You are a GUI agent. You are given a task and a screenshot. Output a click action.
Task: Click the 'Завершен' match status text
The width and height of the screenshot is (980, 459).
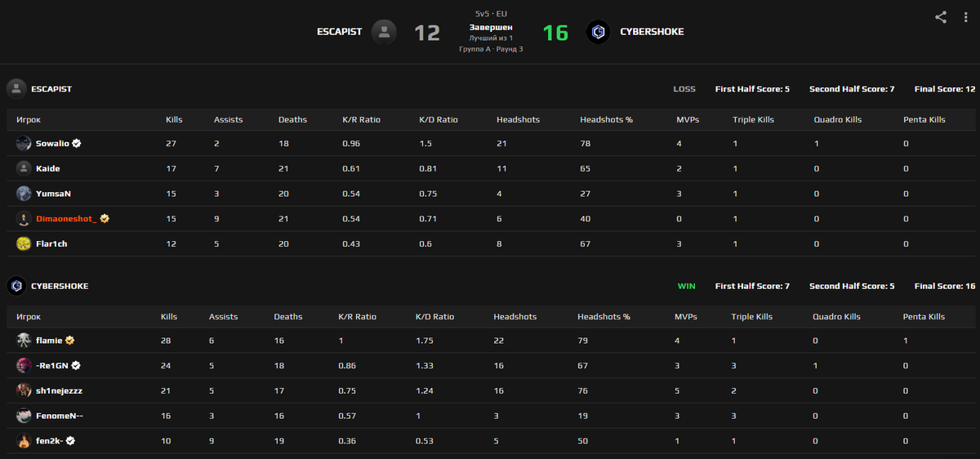[x=491, y=27]
